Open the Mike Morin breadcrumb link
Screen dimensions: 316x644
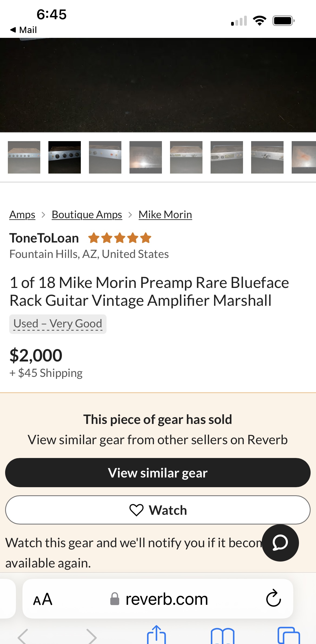click(165, 215)
